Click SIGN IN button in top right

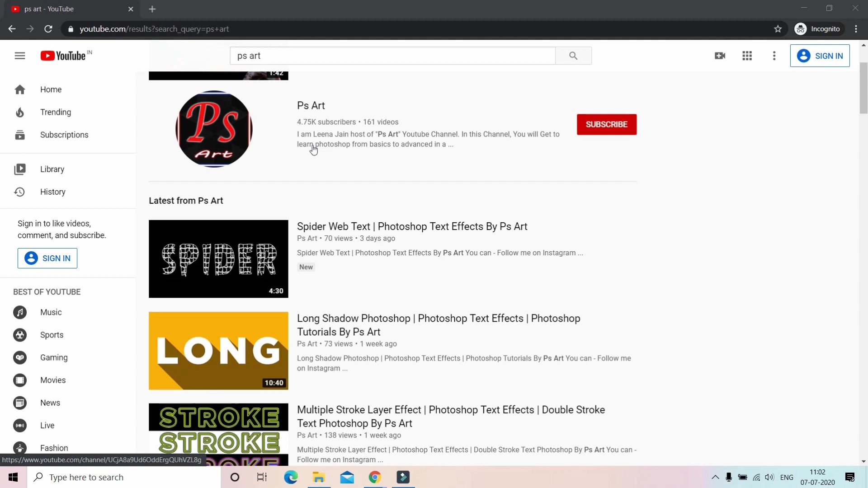click(x=820, y=56)
